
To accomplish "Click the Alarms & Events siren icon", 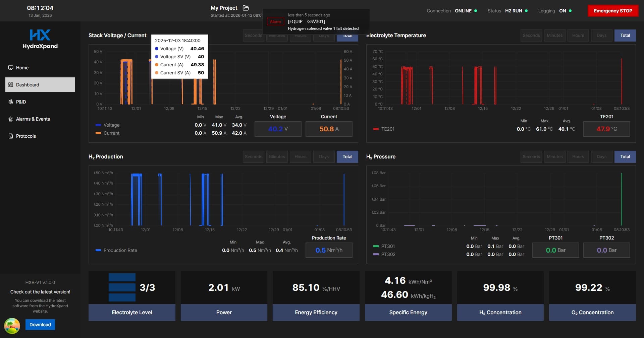I will point(11,119).
